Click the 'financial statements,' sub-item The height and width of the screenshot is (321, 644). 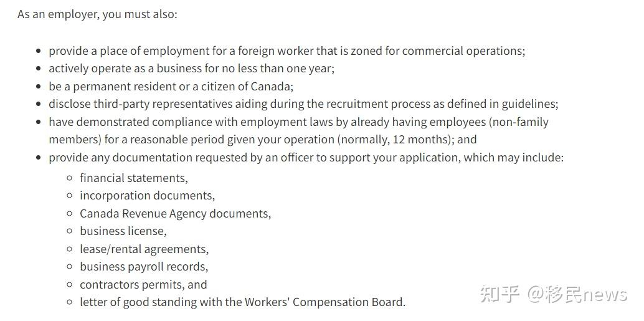pos(134,178)
